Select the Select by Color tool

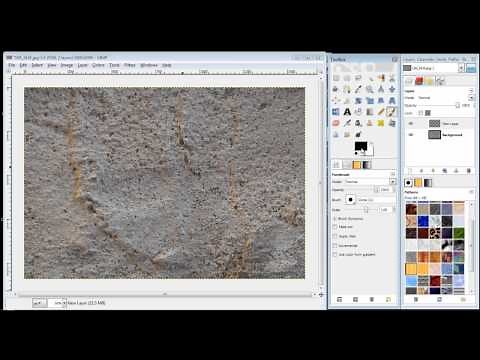381,78
